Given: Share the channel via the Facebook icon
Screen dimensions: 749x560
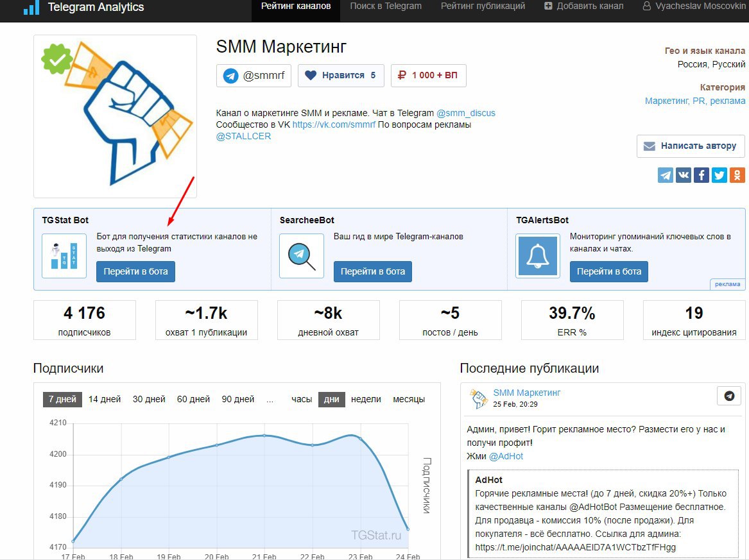Looking at the screenshot, I should 702,175.
